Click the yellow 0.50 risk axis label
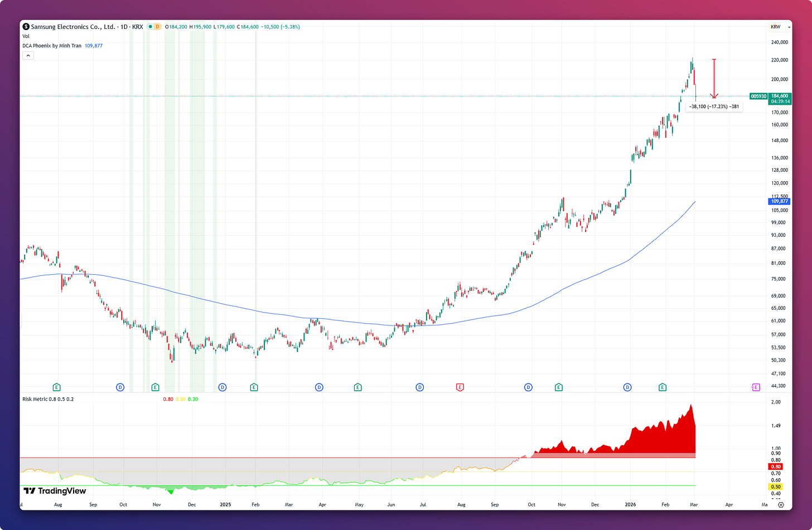Viewport: 812px width, 530px height. click(x=776, y=487)
